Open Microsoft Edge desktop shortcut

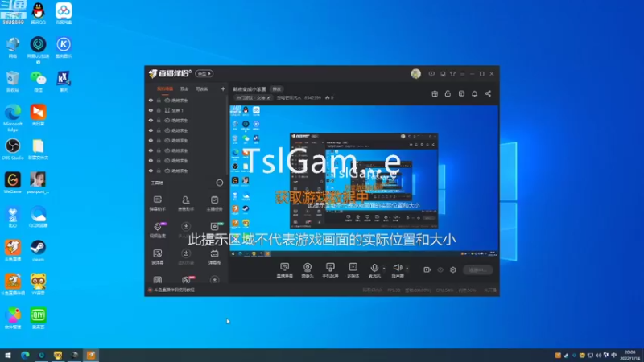click(13, 117)
